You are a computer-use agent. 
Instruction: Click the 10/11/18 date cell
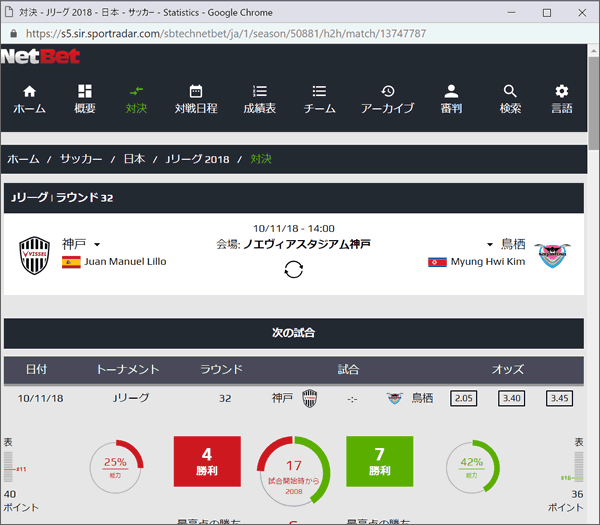pyautogui.click(x=40, y=398)
